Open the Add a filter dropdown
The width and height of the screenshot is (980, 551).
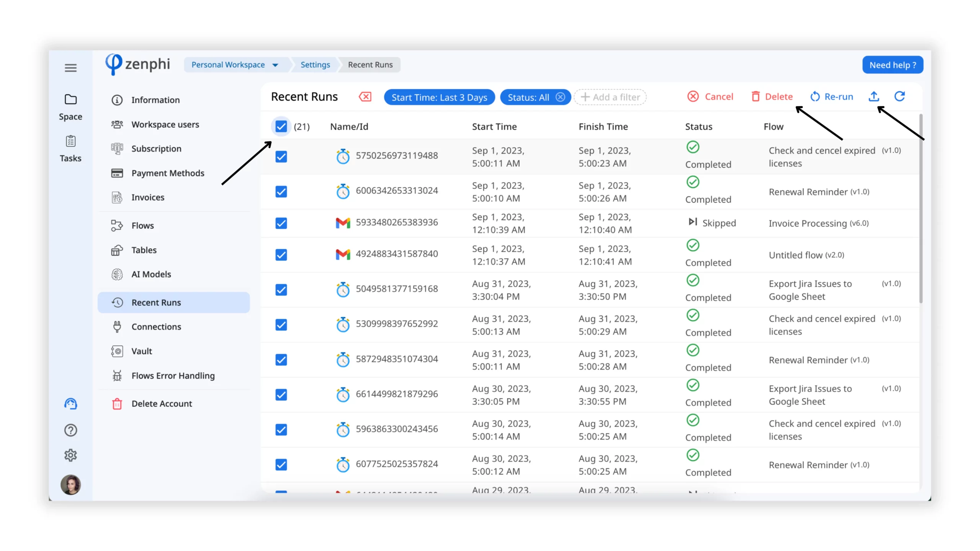coord(610,97)
